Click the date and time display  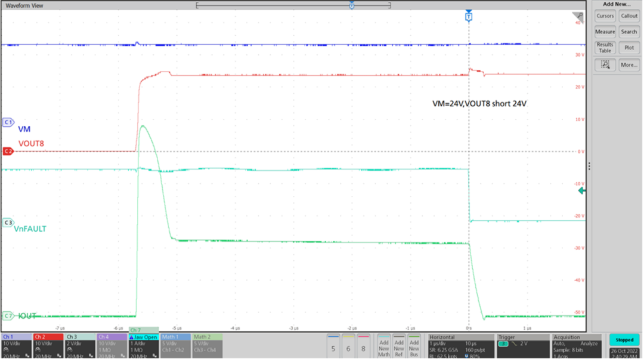(624, 353)
